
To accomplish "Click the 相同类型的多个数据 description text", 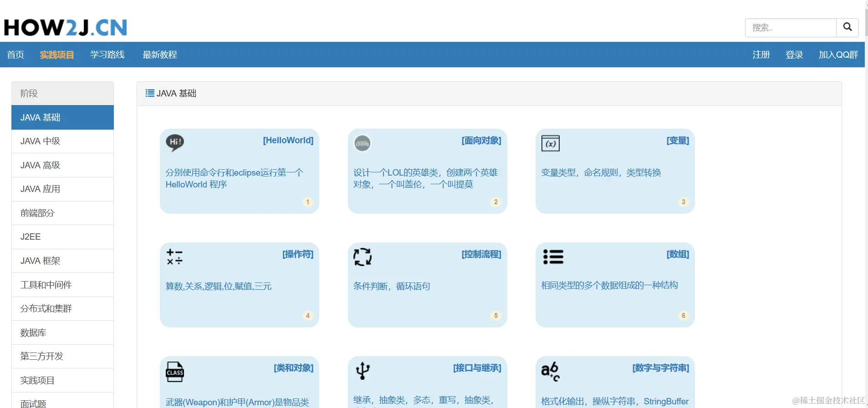I will coord(609,285).
